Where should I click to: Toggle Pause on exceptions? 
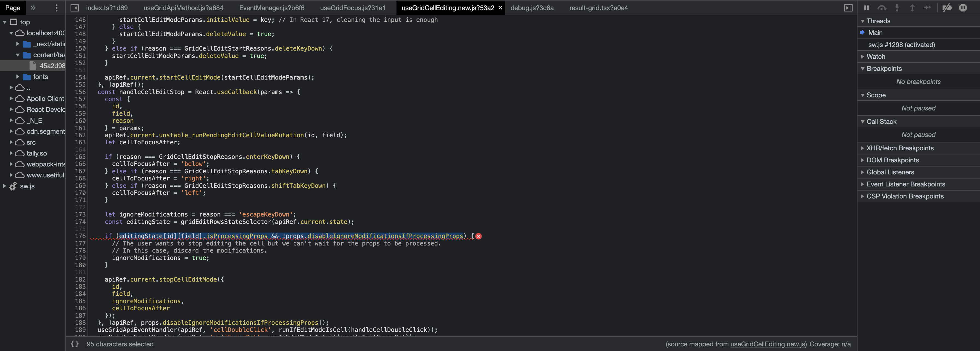click(963, 7)
